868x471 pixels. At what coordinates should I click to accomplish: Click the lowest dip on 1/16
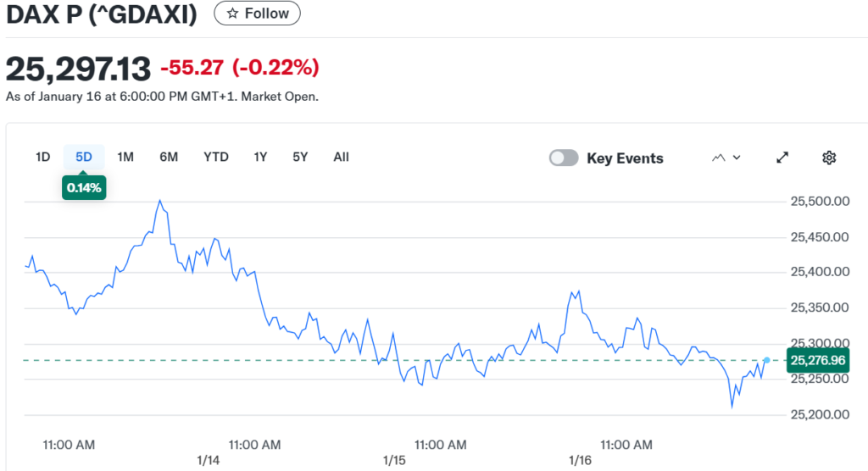click(x=732, y=407)
